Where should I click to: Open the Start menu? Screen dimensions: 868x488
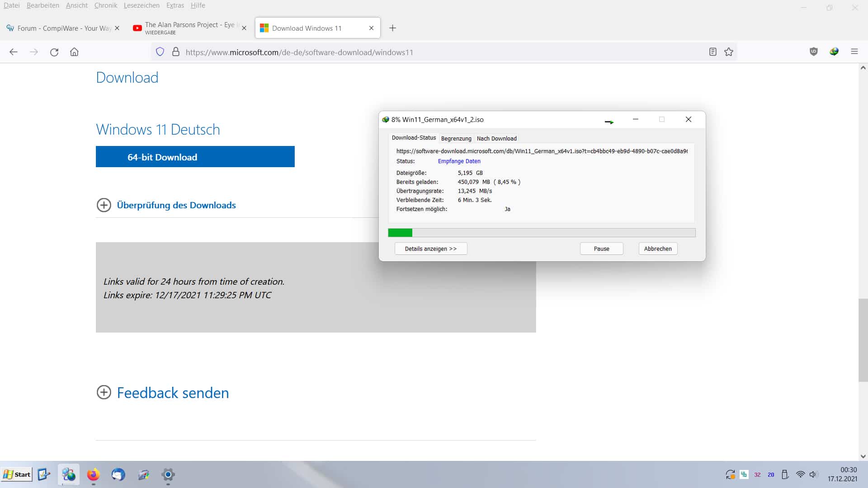pyautogui.click(x=17, y=474)
